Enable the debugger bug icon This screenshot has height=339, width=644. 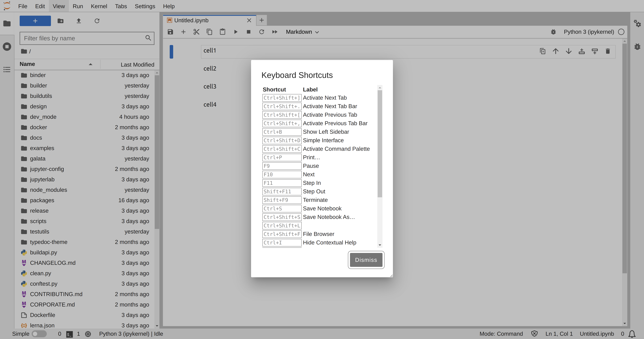pos(553,32)
